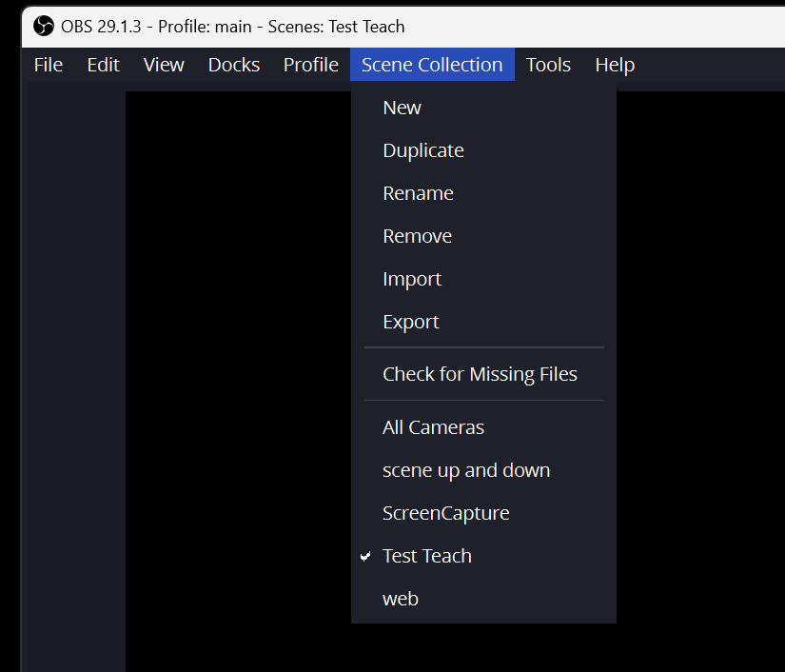This screenshot has width=785, height=672.
Task: Close the Scene Collection menu
Action: [432, 65]
